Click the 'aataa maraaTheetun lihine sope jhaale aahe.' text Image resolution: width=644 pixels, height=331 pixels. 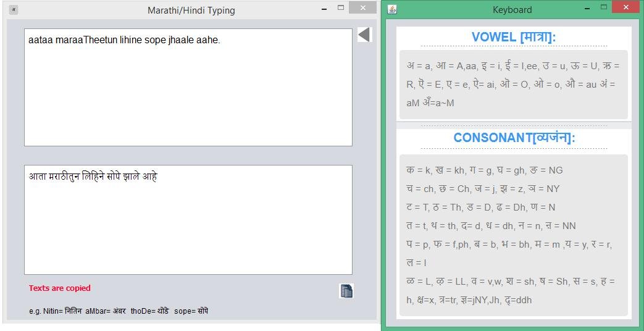coord(125,40)
